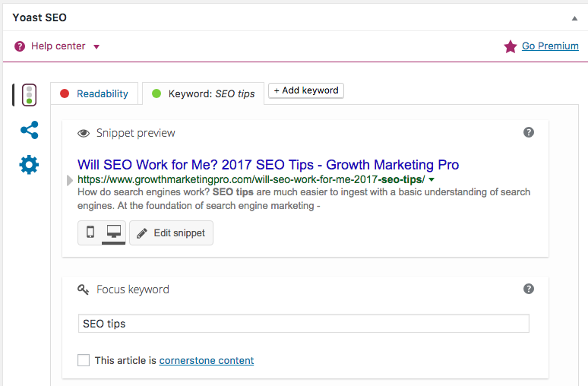Click the Help center label
The image size is (588, 386).
click(x=58, y=46)
